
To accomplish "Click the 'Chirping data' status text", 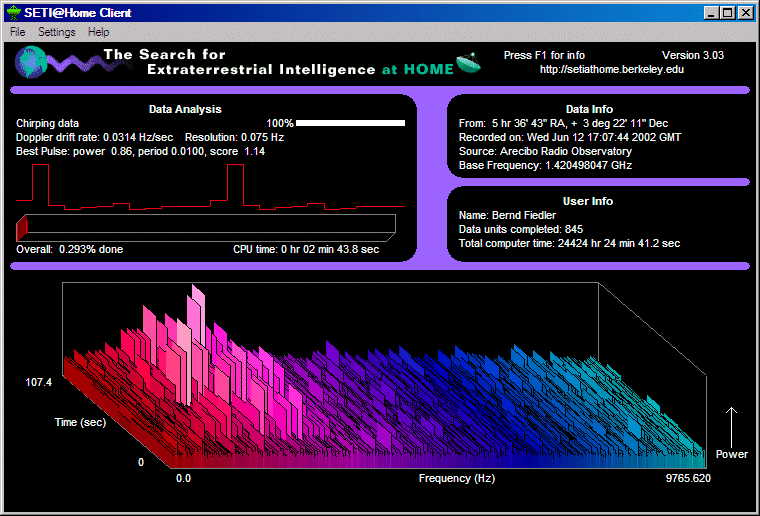I will (x=48, y=124).
